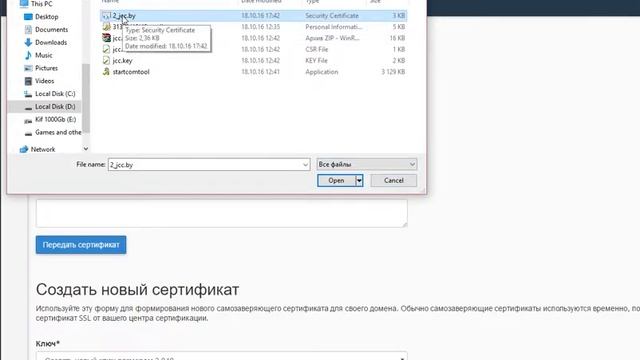
Task: Click Security Certificate type cell of 2_jcc.by
Action: click(332, 16)
